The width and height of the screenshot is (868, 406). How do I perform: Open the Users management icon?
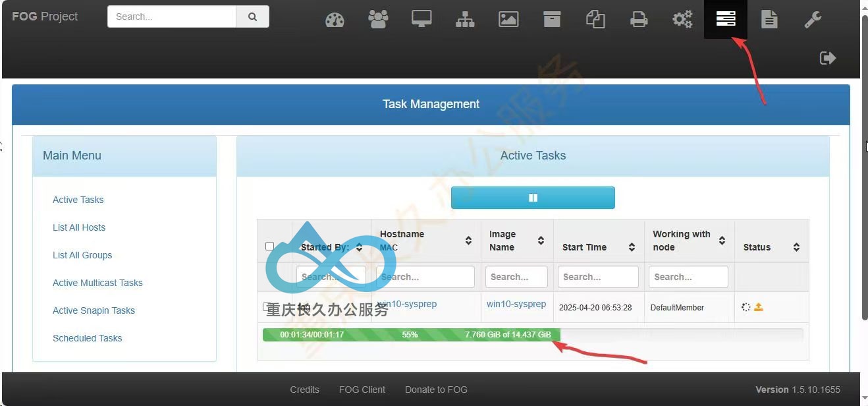click(x=378, y=19)
